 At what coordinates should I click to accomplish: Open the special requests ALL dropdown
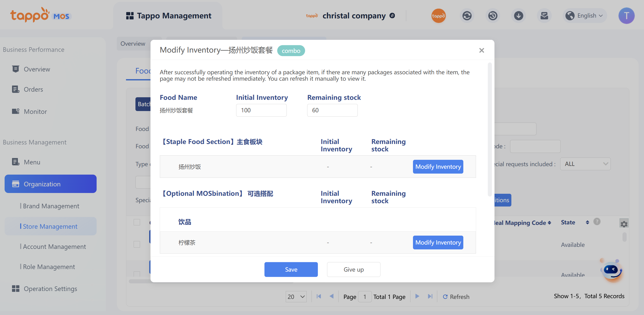585,164
